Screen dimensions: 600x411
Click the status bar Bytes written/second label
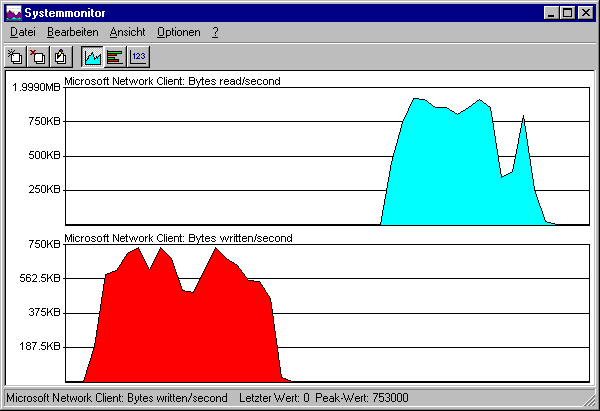coord(117,398)
